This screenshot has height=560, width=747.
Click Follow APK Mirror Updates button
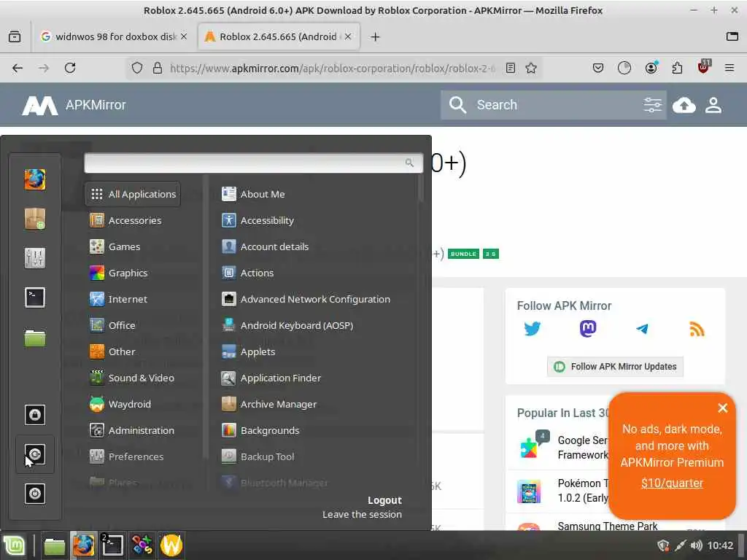click(615, 367)
